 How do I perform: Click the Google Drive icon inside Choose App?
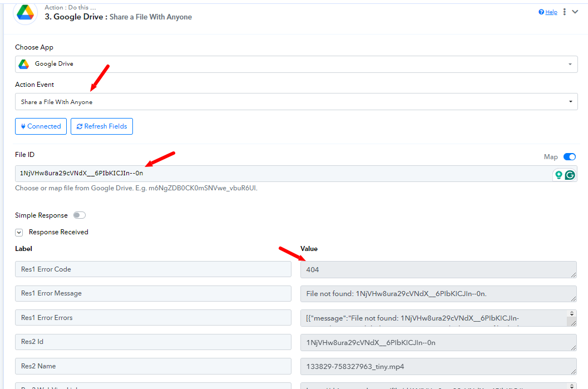click(x=24, y=64)
